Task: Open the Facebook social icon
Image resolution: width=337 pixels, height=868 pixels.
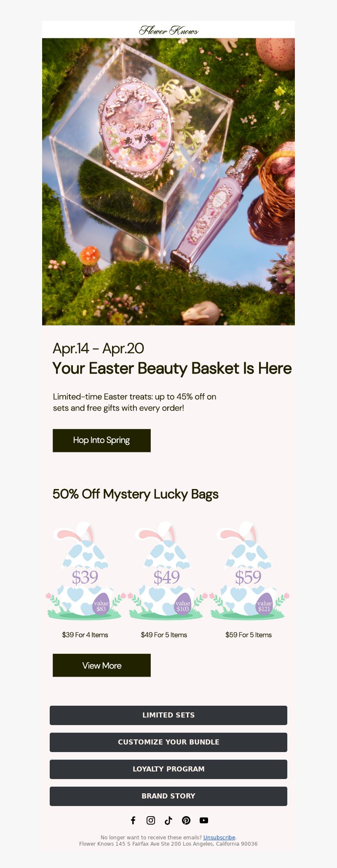Action: 133,820
